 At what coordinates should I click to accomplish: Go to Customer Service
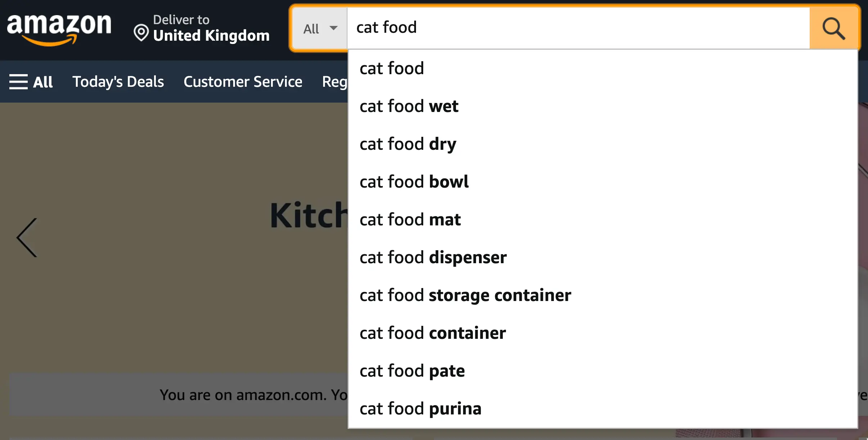coord(243,82)
